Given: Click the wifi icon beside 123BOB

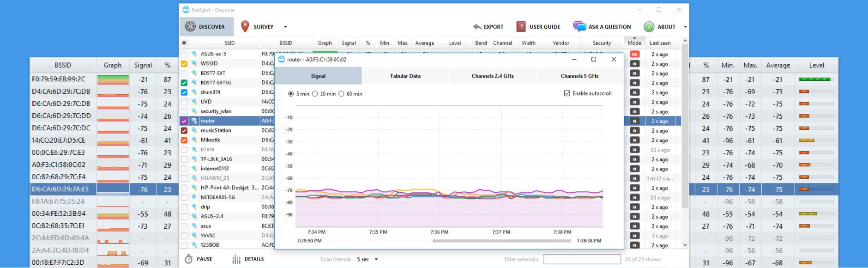Looking at the screenshot, I should pyautogui.click(x=194, y=245).
